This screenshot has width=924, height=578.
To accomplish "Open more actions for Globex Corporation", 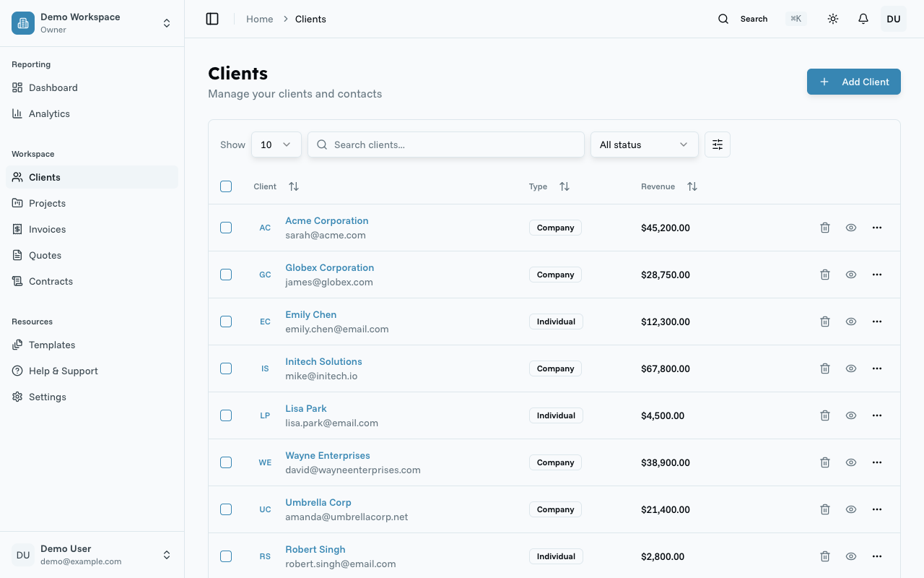I will [x=877, y=275].
